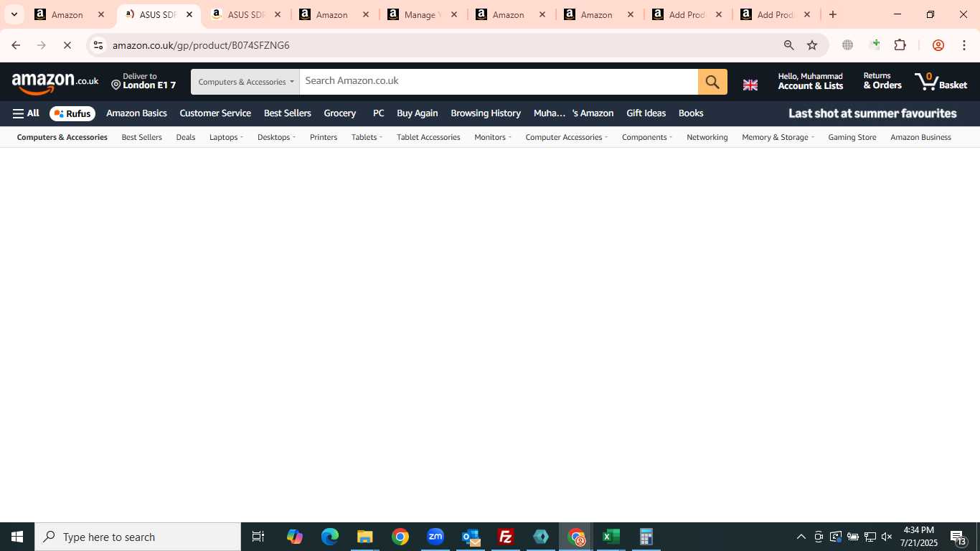The height and width of the screenshot is (551, 980).
Task: Click Last shot at summer favourites banner
Action: click(x=872, y=113)
